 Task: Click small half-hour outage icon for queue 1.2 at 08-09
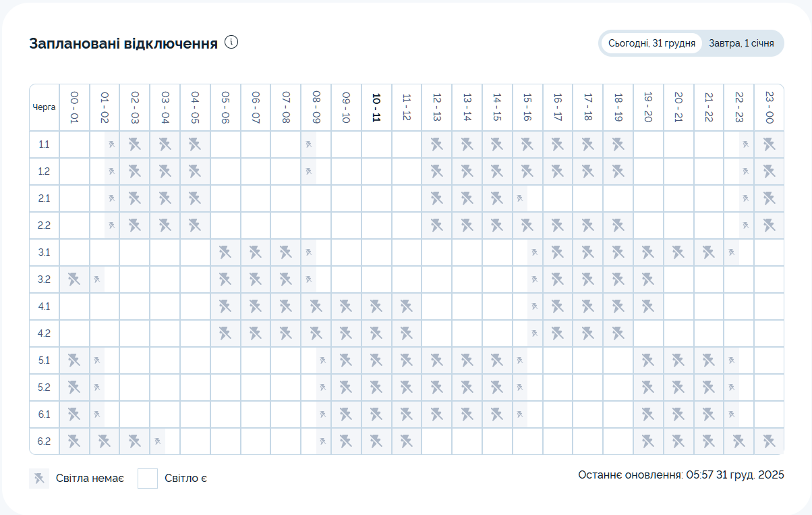coord(308,171)
